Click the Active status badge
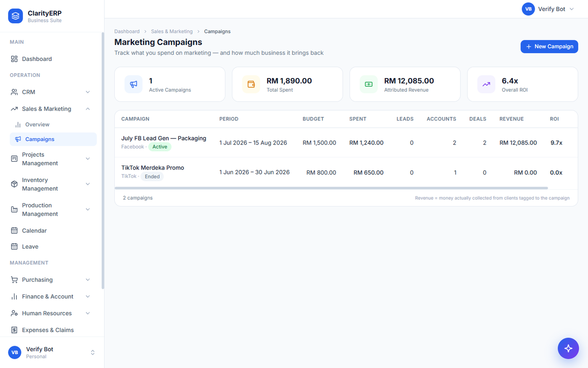The image size is (588, 368). coord(160,147)
